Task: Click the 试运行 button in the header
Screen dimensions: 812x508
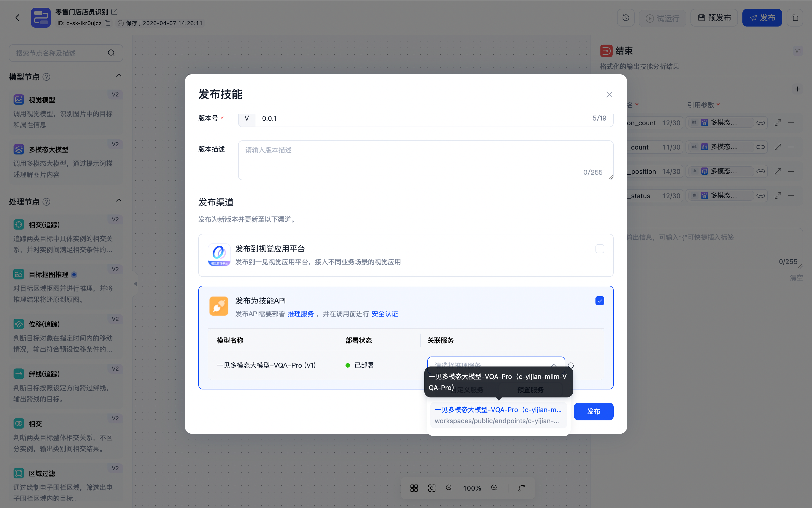Action: coord(662,18)
